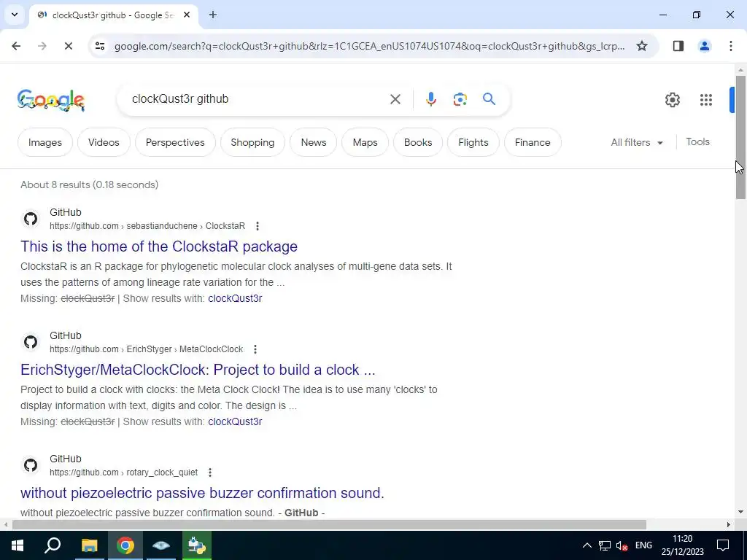Filter results by Books
747x560 pixels.
(418, 142)
